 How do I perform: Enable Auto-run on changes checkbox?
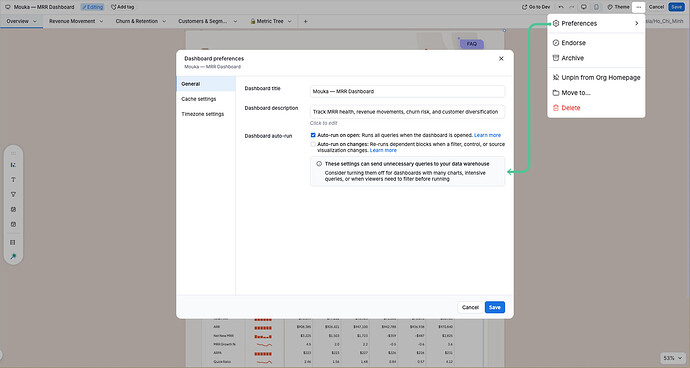point(313,144)
